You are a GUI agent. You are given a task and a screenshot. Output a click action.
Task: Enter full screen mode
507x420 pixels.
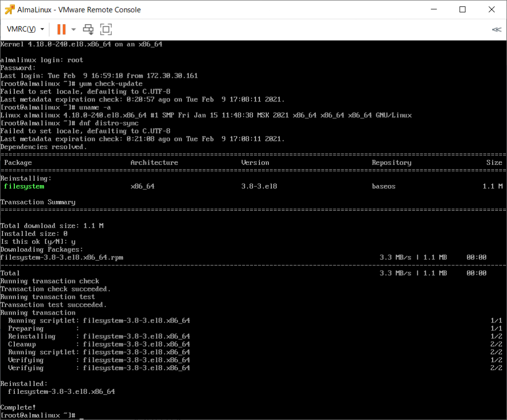pos(106,29)
